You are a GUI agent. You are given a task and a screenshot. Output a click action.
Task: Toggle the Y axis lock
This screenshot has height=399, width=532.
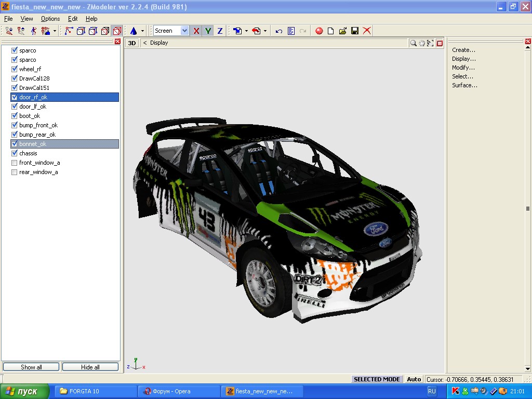click(x=208, y=31)
